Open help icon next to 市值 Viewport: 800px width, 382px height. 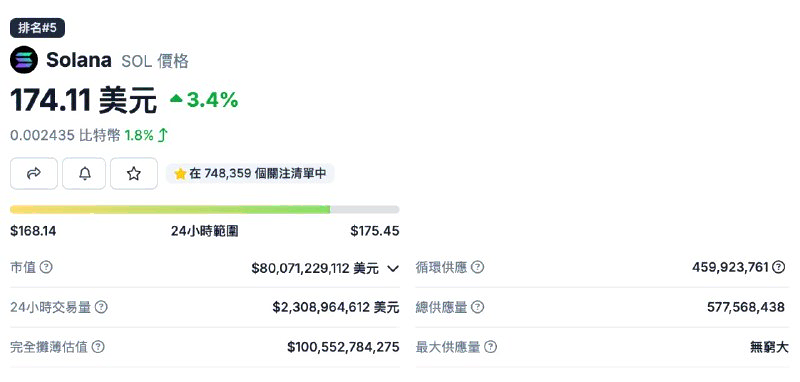46,267
